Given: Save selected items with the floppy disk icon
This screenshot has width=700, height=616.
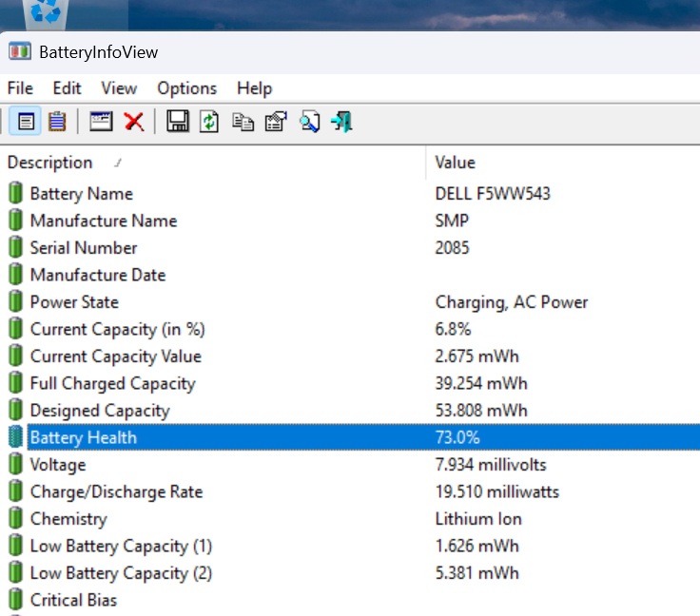Looking at the screenshot, I should [178, 122].
